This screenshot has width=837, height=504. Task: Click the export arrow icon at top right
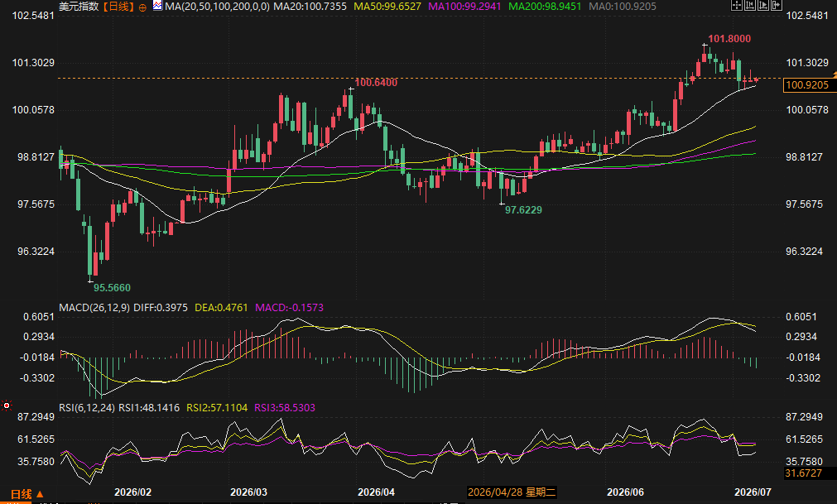[777, 5]
